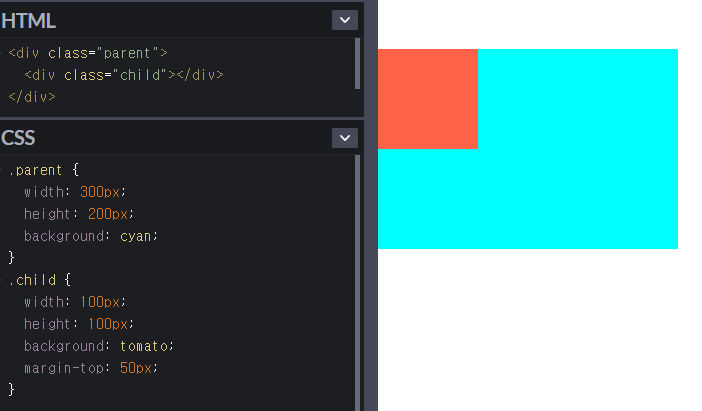Place cursor on '<div class="parent">' line
The width and height of the screenshot is (702, 411).
tap(88, 53)
